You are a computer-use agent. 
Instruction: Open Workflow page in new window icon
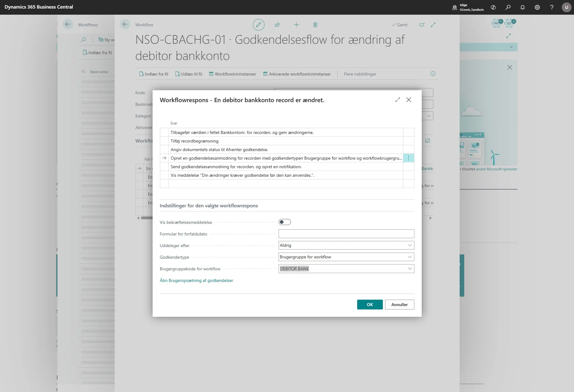point(422,25)
